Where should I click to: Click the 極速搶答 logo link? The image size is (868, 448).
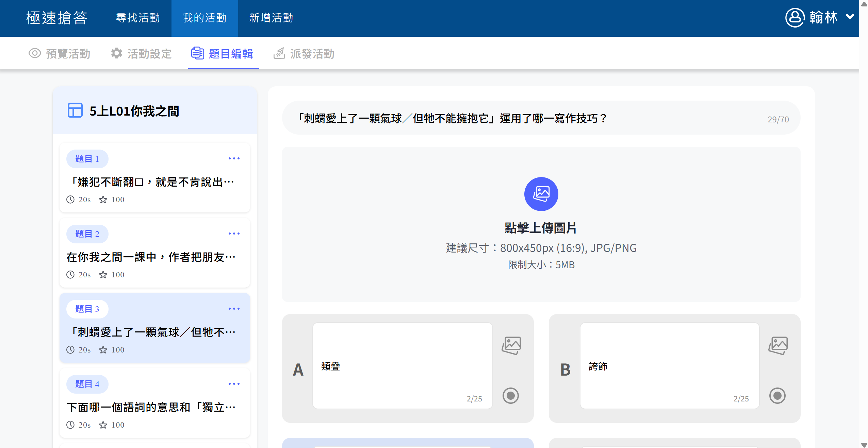57,18
